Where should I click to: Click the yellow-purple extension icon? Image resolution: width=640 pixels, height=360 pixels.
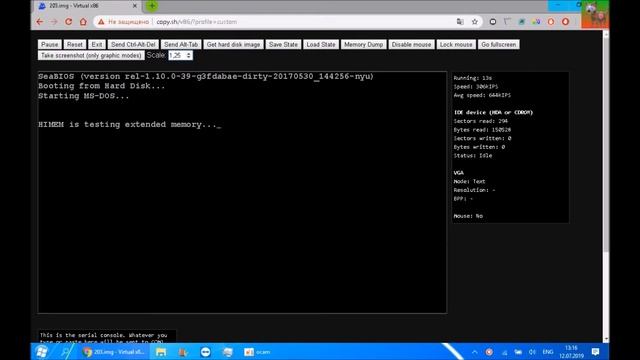[x=536, y=22]
